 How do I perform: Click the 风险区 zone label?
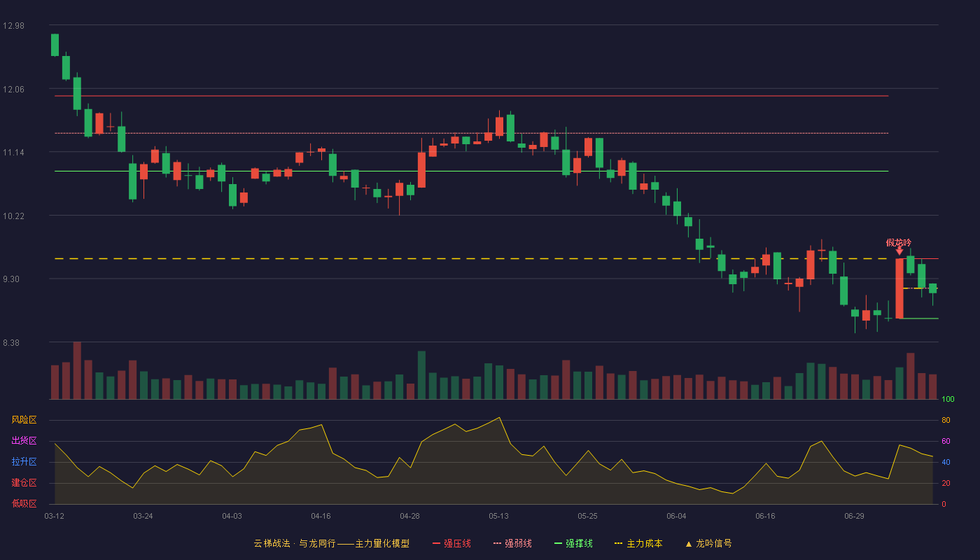(x=24, y=420)
